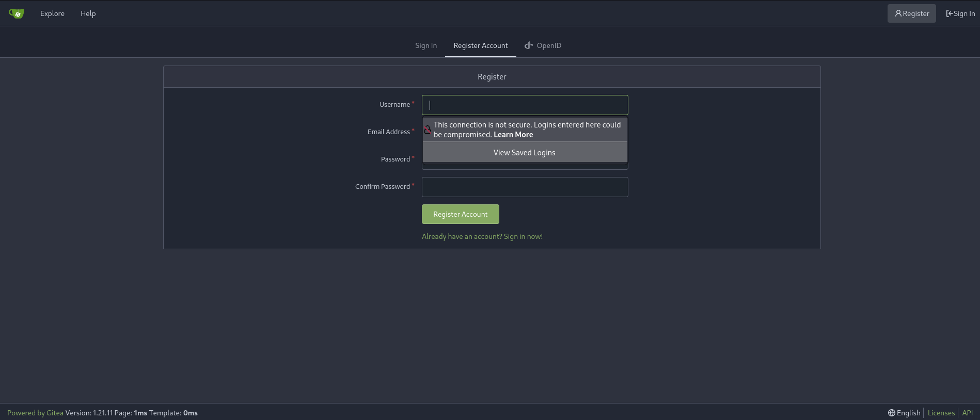The image size is (980, 420).
Task: Open the Explore menu item
Action: (52, 13)
